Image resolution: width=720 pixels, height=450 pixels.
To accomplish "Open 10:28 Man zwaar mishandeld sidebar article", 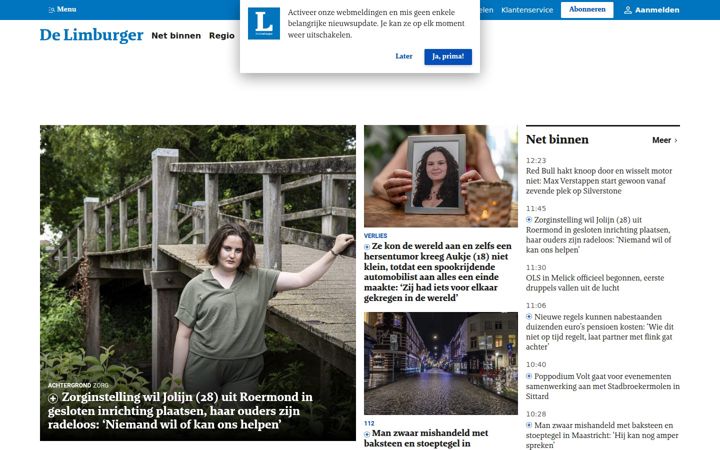I will pyautogui.click(x=602, y=435).
